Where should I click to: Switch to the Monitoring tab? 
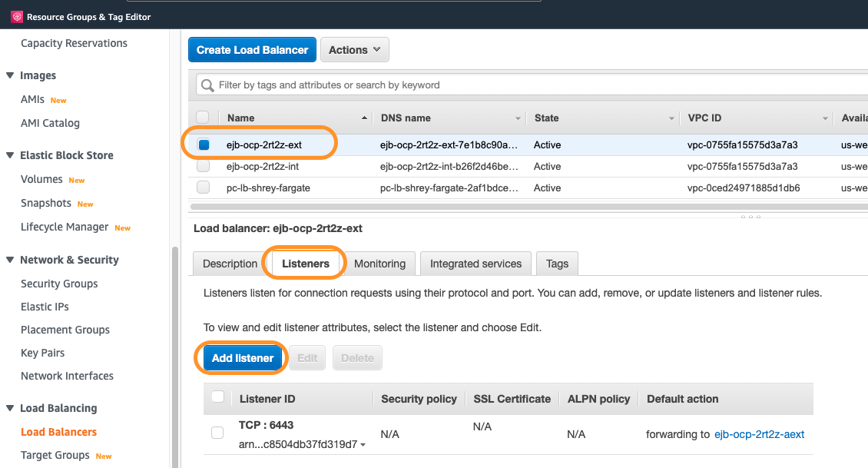tap(379, 264)
